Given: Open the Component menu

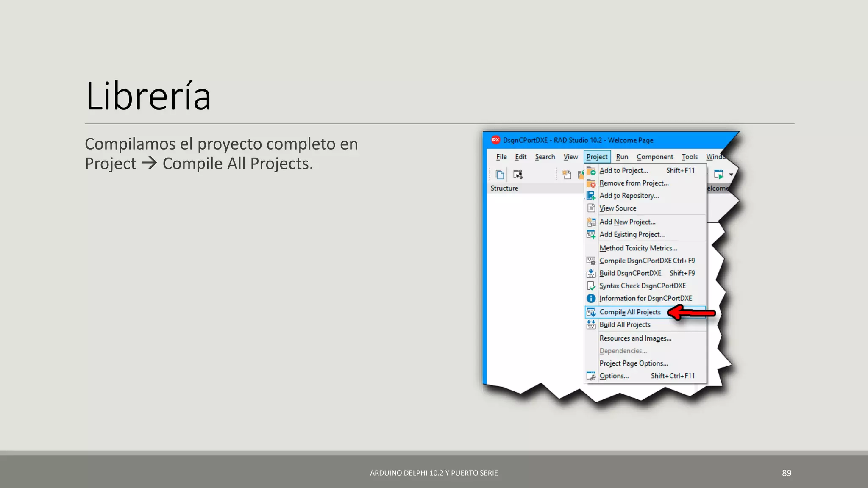Looking at the screenshot, I should 655,157.
